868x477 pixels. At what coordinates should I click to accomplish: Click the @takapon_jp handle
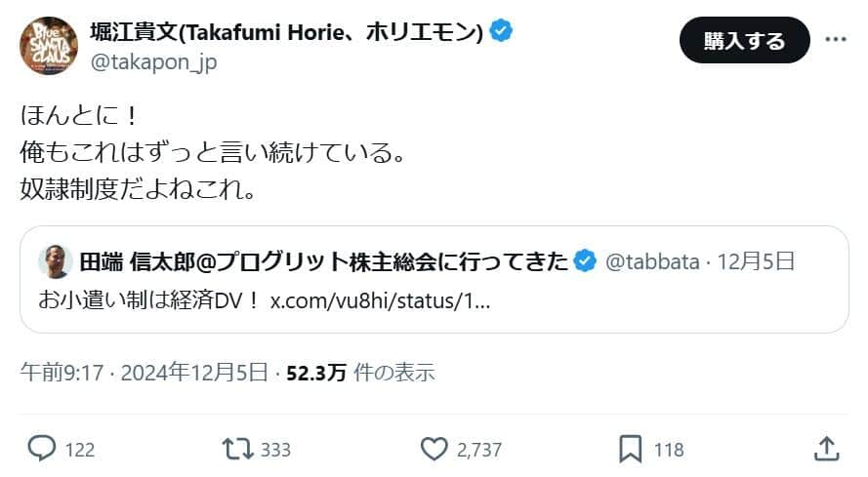click(x=153, y=62)
